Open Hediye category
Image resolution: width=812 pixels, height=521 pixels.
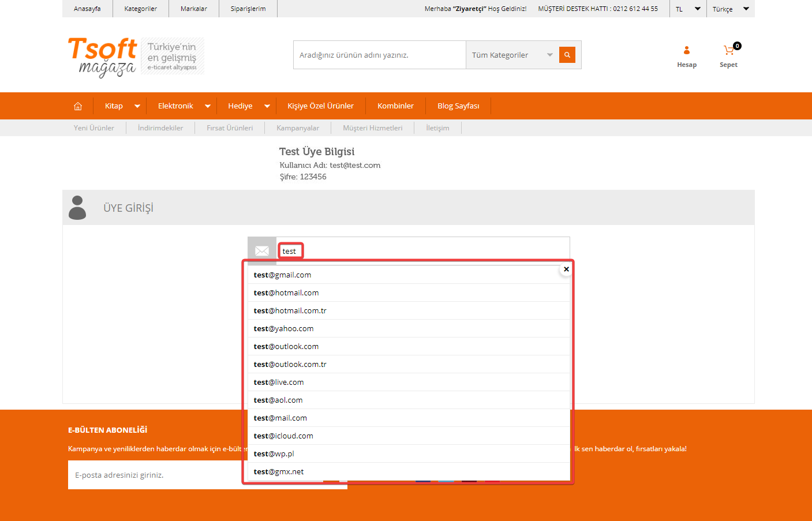coord(240,106)
